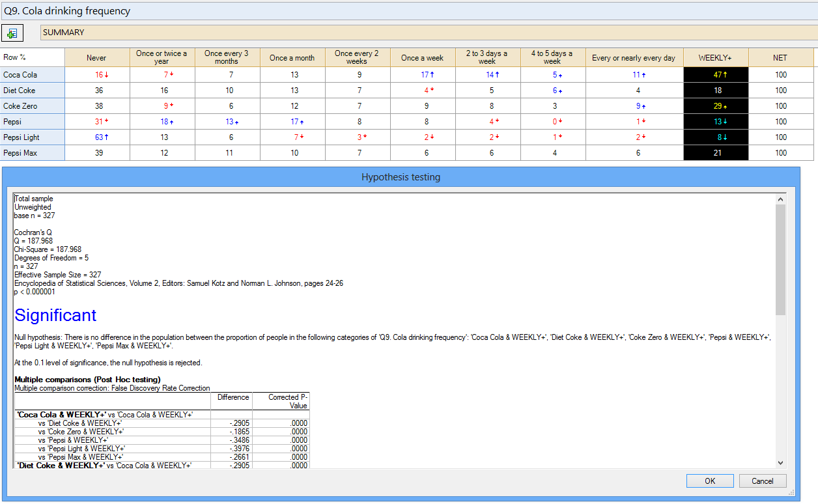
Task: Select the WEEKLY+ column header
Action: [715, 58]
